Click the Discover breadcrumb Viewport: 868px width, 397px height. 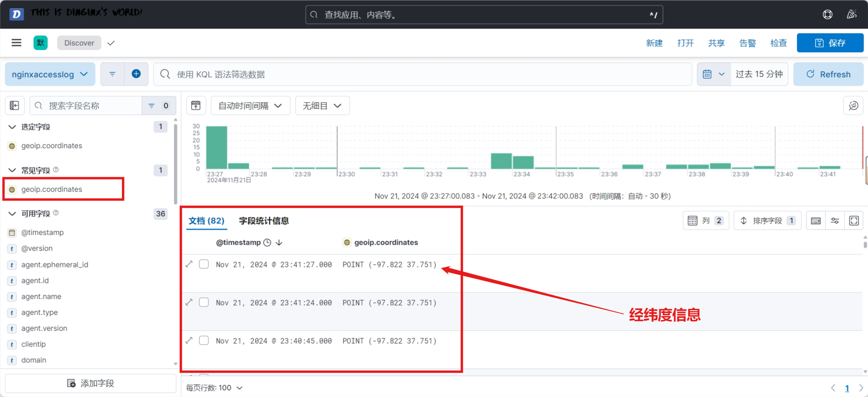point(79,43)
